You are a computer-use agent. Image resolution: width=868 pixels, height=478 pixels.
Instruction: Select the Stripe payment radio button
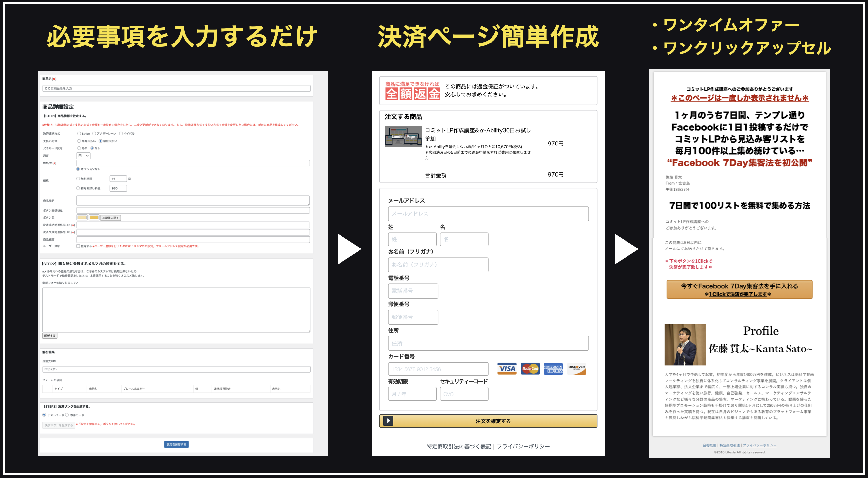79,133
